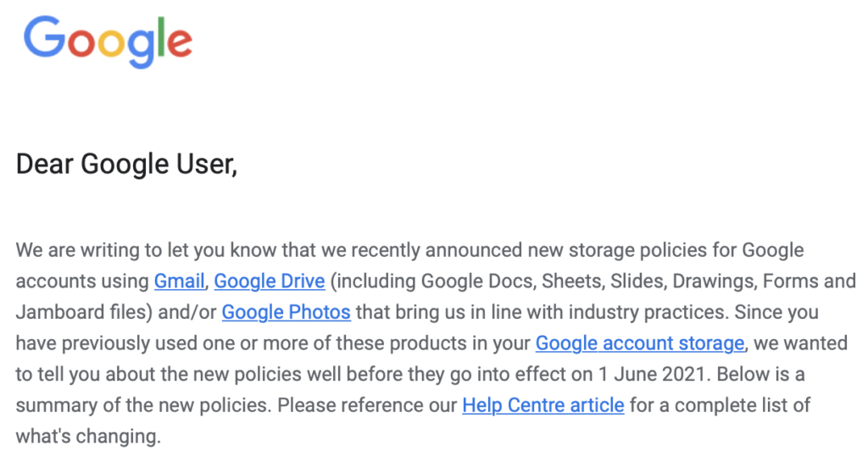Click the red letter e in logo
The image size is (868, 457).
180,43
